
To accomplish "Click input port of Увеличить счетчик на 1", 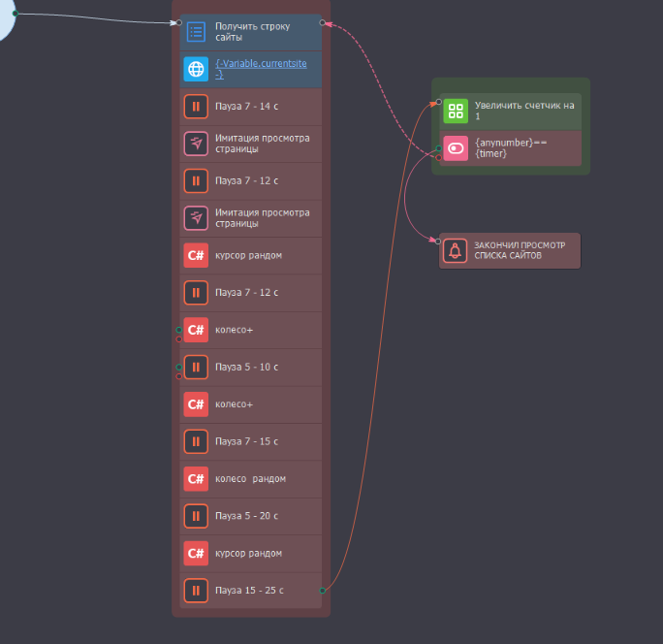I will coord(438,102).
